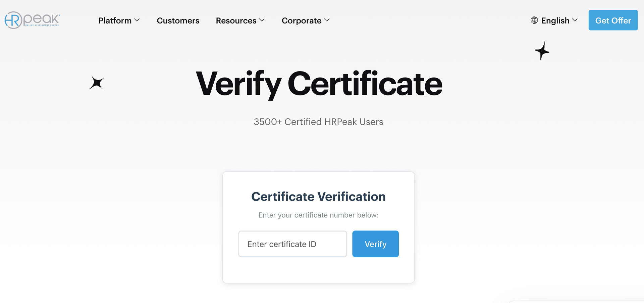The height and width of the screenshot is (303, 644).
Task: Expand the Platform menu chevron
Action: (x=137, y=20)
